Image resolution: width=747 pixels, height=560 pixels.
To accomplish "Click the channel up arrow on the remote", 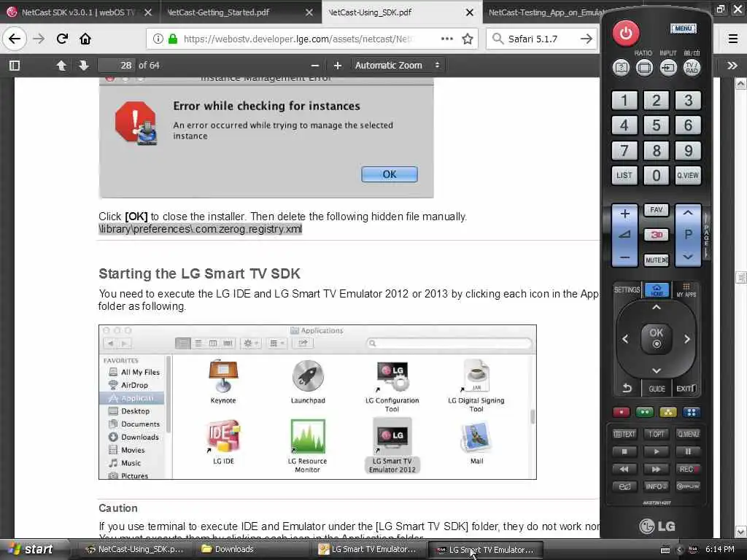I will click(688, 213).
